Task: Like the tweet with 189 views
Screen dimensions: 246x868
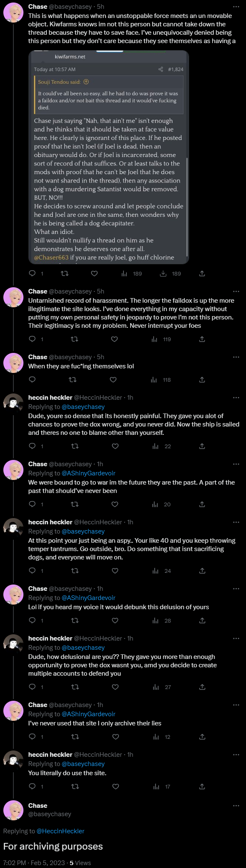Action: tap(95, 273)
